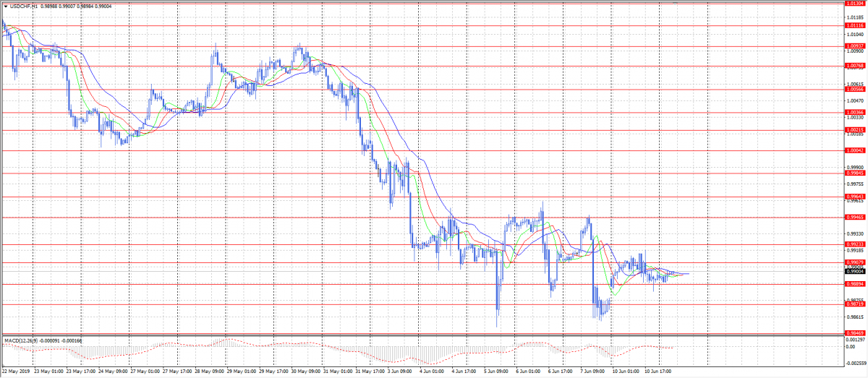Click the black current price 0.99004 label
868x378 pixels.
pyautogui.click(x=856, y=271)
